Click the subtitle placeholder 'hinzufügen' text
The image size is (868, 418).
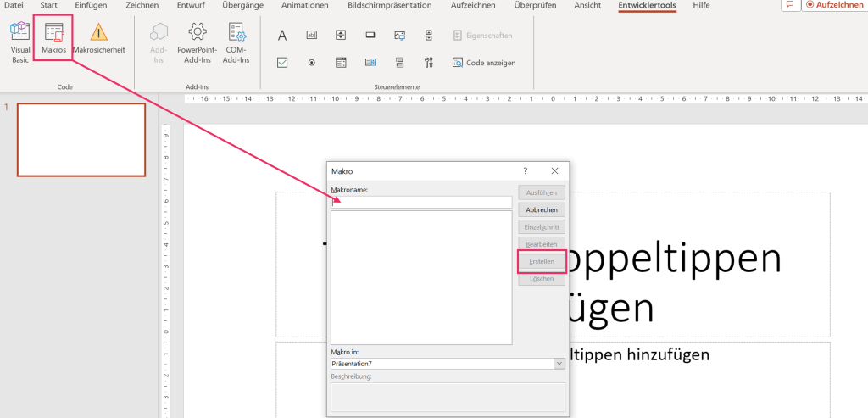(668, 354)
